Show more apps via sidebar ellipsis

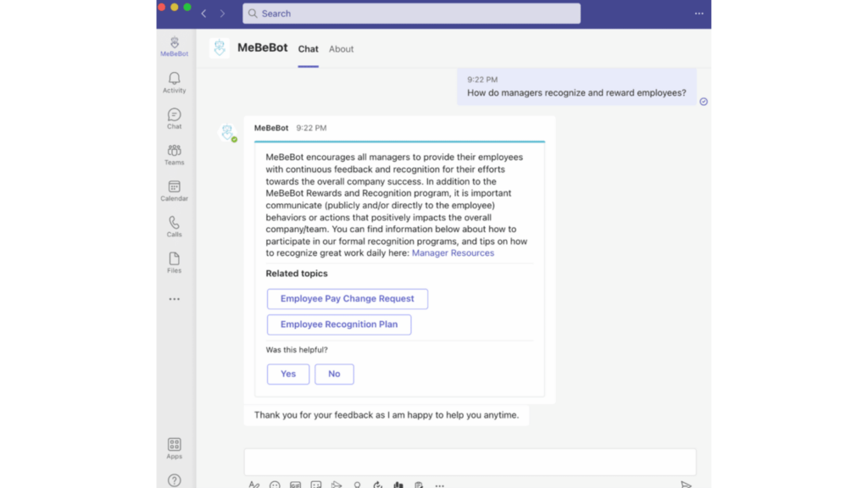coord(175,299)
